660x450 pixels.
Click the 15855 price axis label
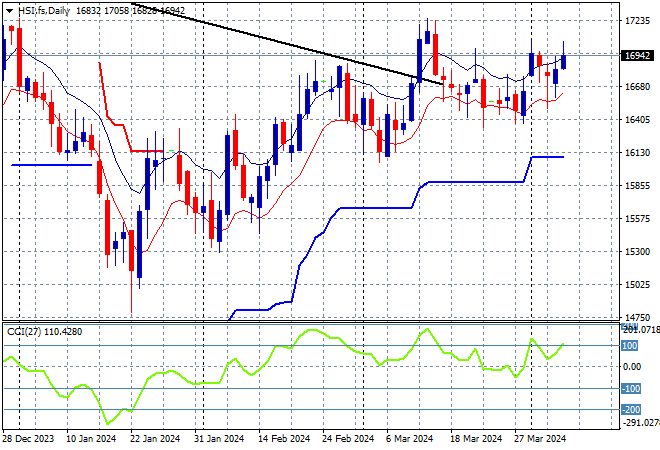click(x=637, y=186)
